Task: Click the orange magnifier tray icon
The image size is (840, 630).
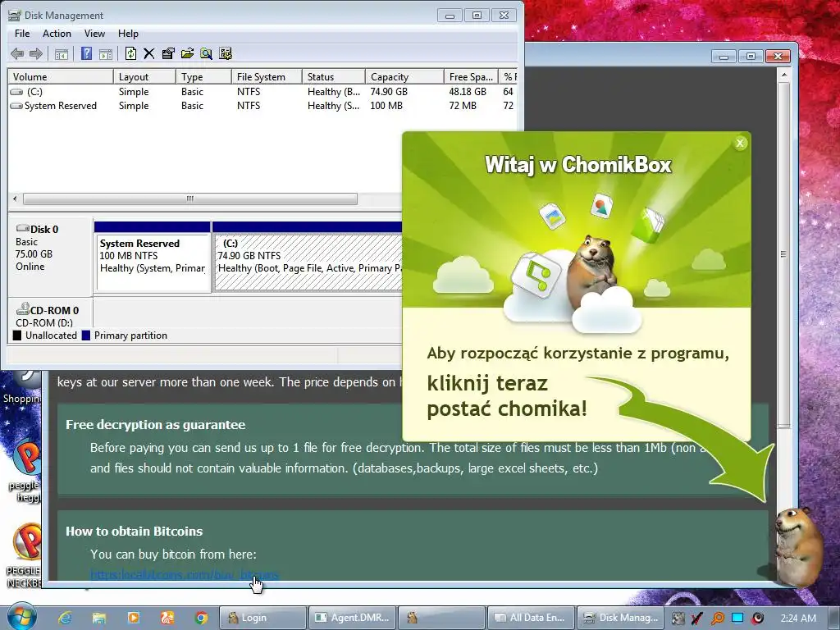Action: tap(717, 619)
